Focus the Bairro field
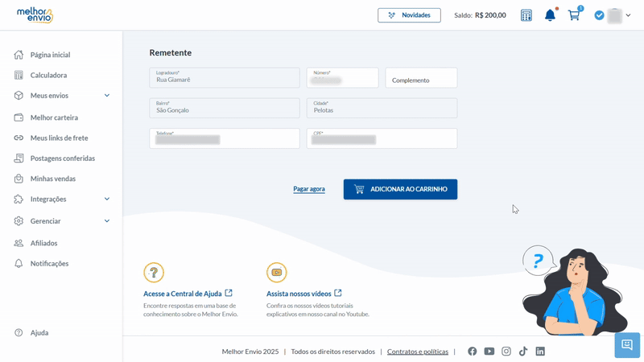The height and width of the screenshot is (362, 644). 225,108
